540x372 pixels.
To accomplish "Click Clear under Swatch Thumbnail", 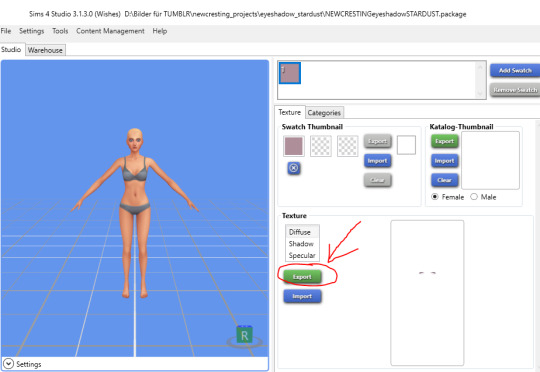I will (x=378, y=180).
